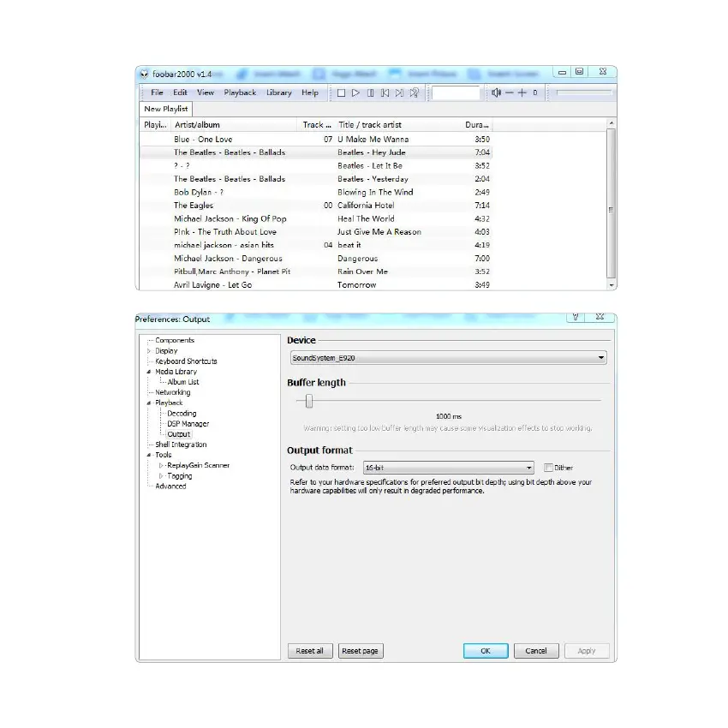Select the "U Make Me Wanna" track row
Viewport: 728px width, 728px height.
coord(316,140)
